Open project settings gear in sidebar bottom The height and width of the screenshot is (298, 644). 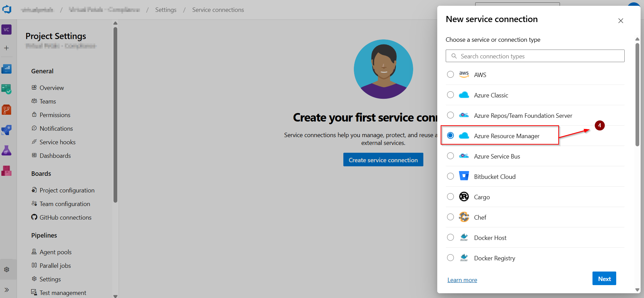coord(7,269)
